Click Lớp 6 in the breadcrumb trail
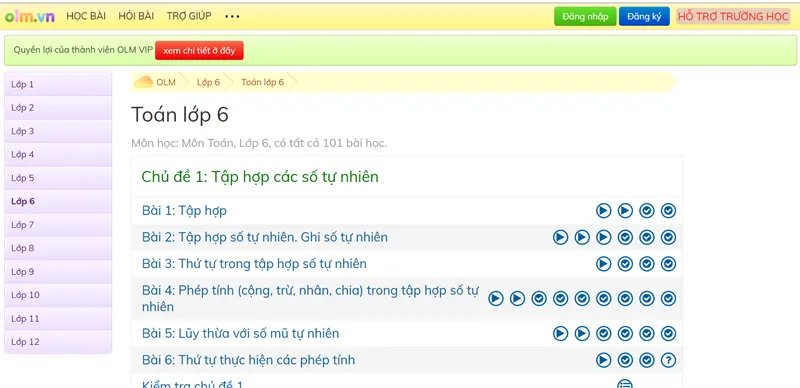 (208, 82)
